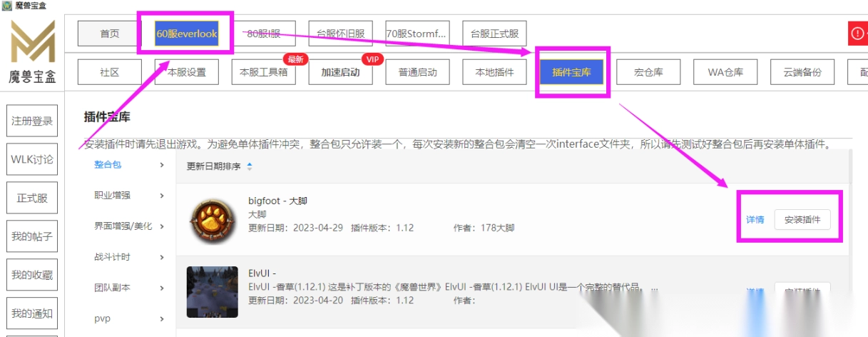Viewport: 868px width, 337px height.
Task: Open 本服工具箱 with the 最新 badge
Action: [263, 72]
